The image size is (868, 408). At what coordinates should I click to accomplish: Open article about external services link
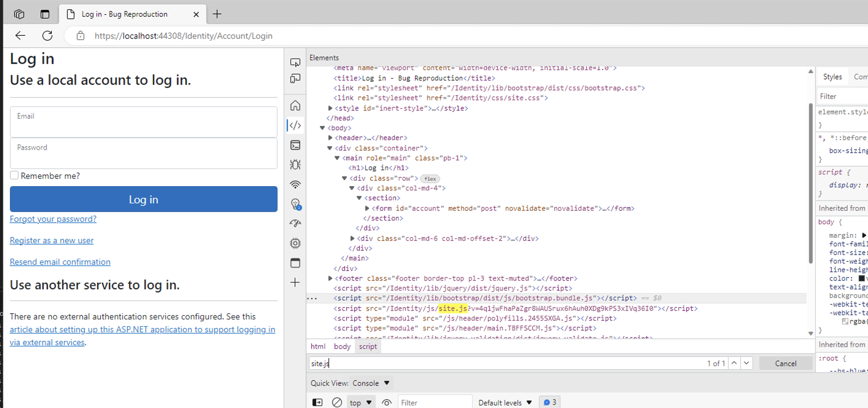[x=142, y=336]
